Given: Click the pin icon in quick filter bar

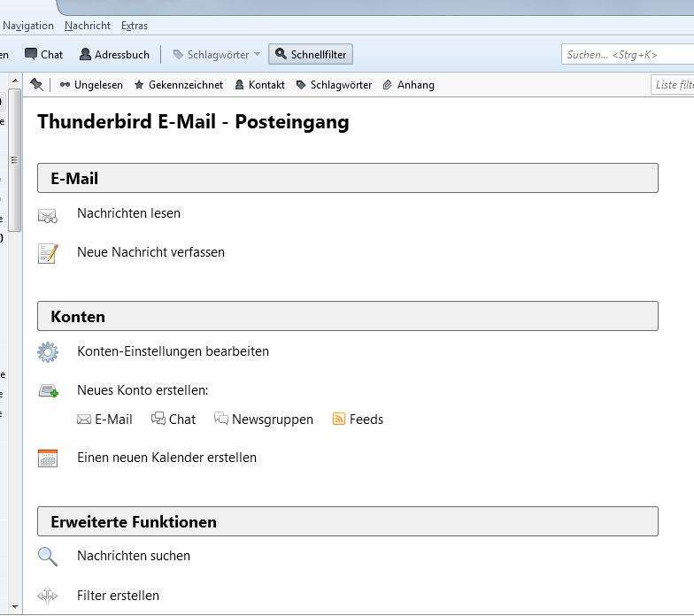Looking at the screenshot, I should coord(36,85).
